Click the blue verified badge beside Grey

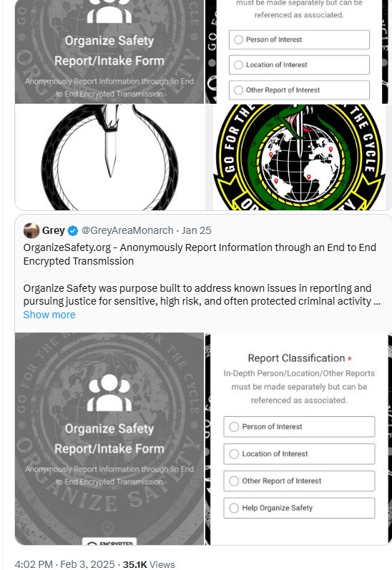[73, 230]
